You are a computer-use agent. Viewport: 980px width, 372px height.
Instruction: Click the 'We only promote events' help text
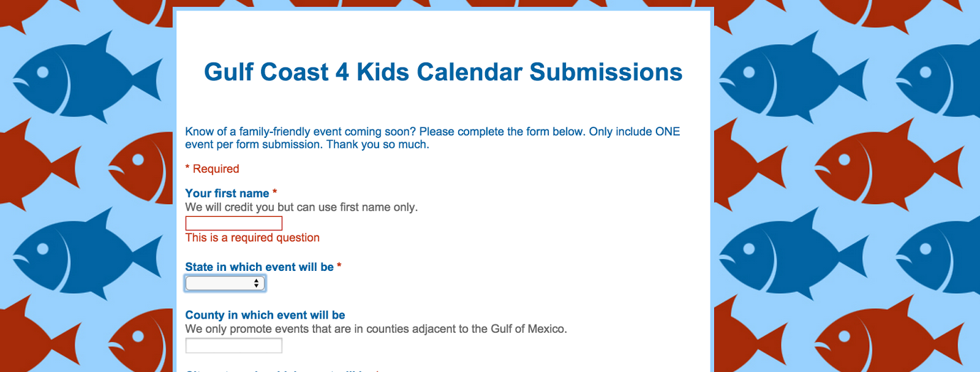point(376,329)
